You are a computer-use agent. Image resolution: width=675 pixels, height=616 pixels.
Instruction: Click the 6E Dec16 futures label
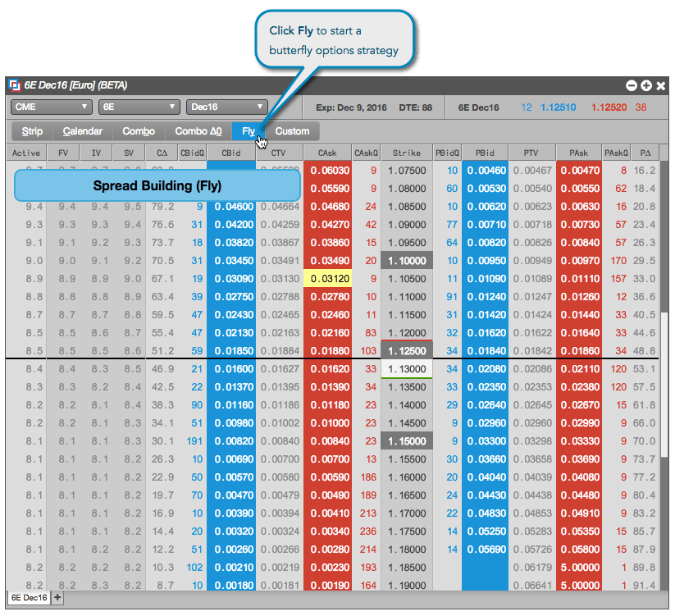tap(478, 107)
